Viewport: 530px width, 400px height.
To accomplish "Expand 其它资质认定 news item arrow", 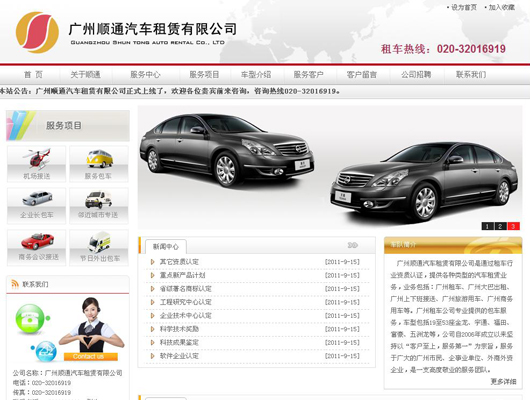I will coord(152,262).
